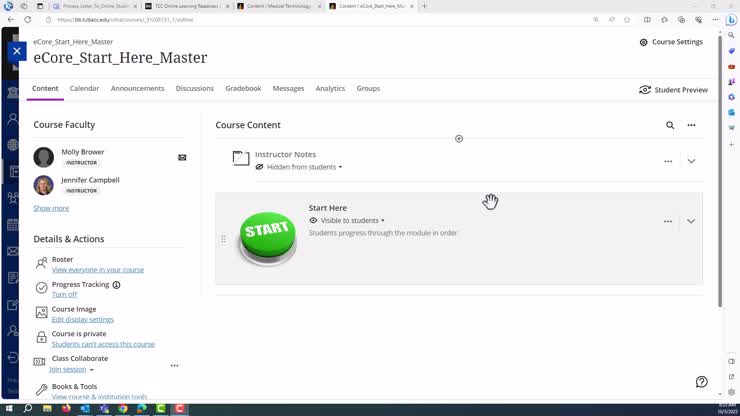This screenshot has width=740, height=416.
Task: Click browser back arrow
Action: 11,20
